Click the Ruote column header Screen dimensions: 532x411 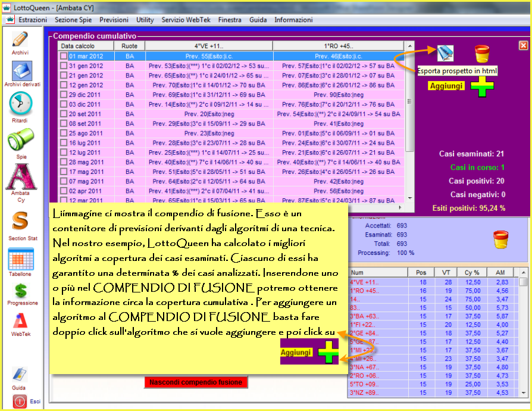pos(130,46)
